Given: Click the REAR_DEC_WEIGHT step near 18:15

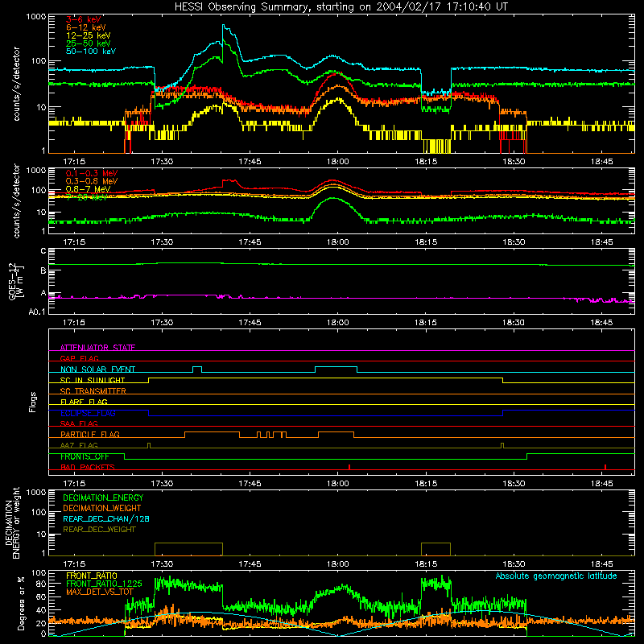Looking at the screenshot, I should 436,549.
